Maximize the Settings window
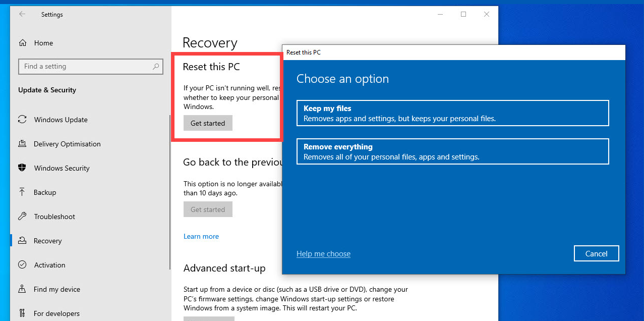Screen dimensions: 644x321 pyautogui.click(x=463, y=14)
